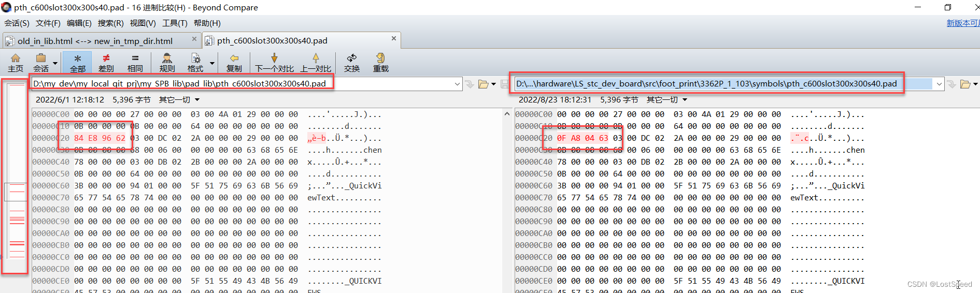The height and width of the screenshot is (293, 980).
Task: Click the left browse-for-file folder button
Action: tap(484, 84)
